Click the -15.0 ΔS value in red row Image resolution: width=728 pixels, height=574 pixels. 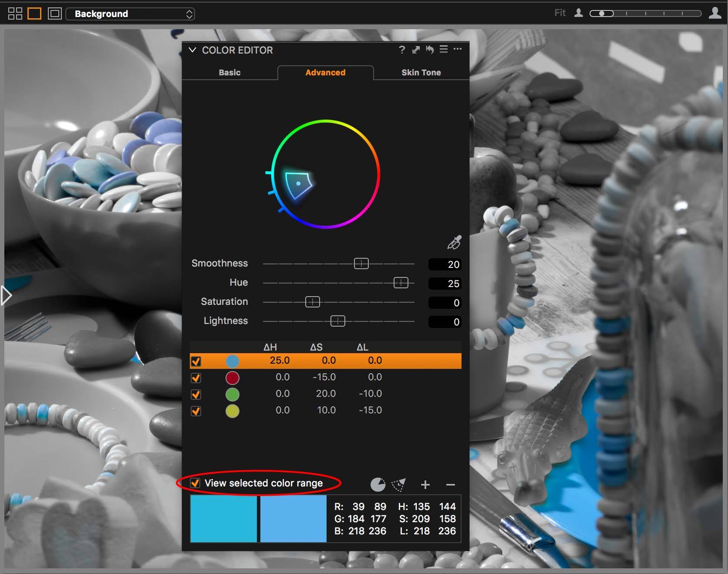coord(324,377)
